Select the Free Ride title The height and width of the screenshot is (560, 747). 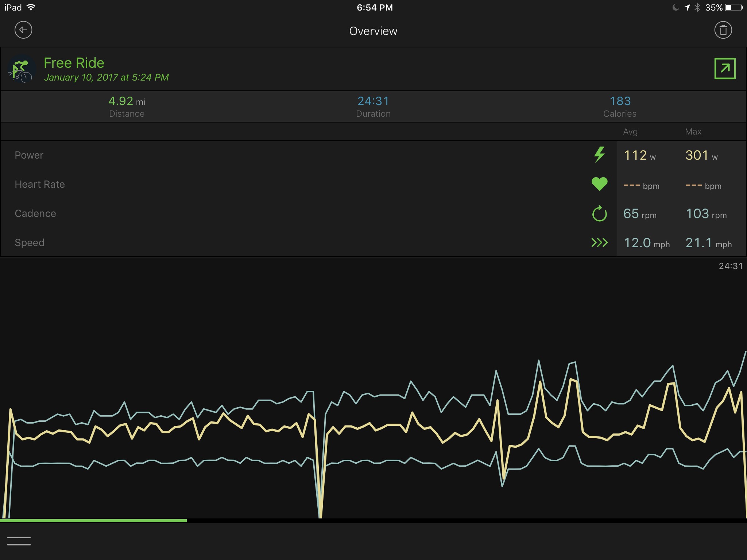pos(74,63)
